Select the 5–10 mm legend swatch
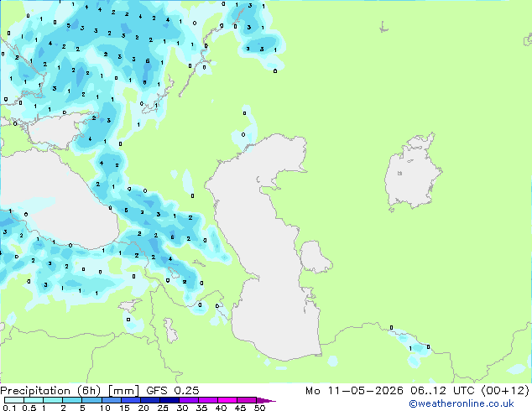The image size is (532, 411). [x=91, y=400]
